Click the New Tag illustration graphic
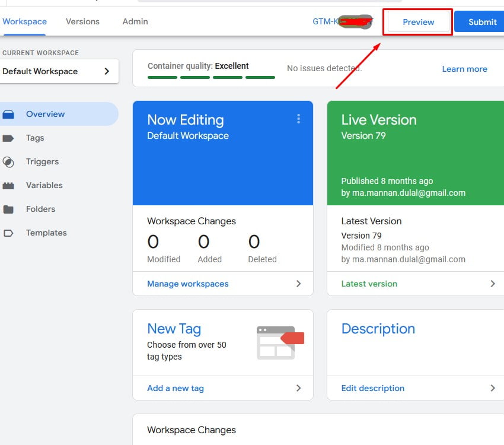This screenshot has width=504, height=445. (280, 342)
